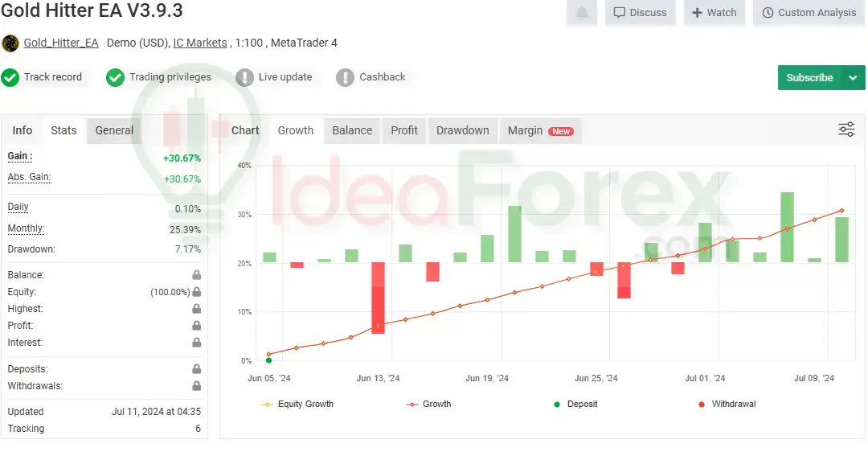Viewport: 868px width, 452px height.
Task: Click the Trading privileges checkmark icon
Action: (116, 77)
